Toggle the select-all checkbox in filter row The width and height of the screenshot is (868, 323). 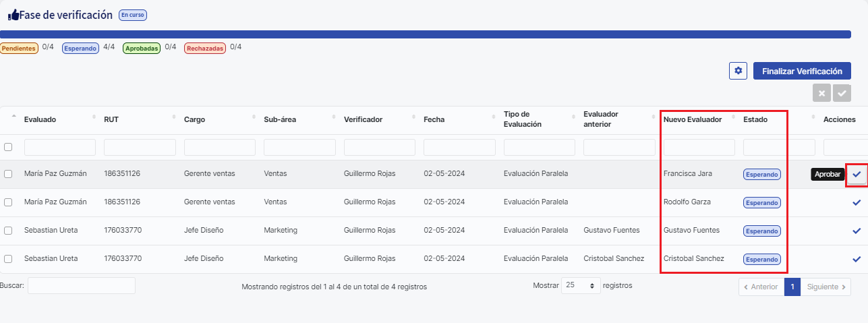pyautogui.click(x=8, y=147)
